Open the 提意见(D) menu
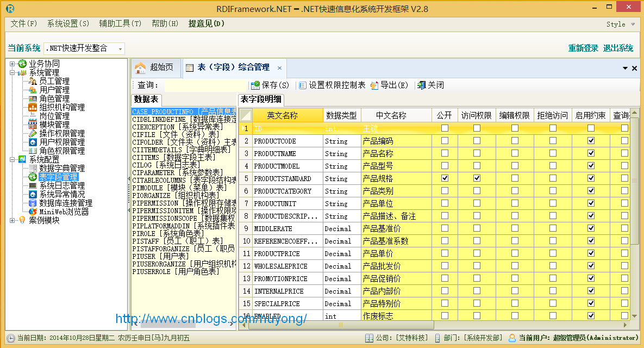This screenshot has width=644, height=348. click(207, 23)
